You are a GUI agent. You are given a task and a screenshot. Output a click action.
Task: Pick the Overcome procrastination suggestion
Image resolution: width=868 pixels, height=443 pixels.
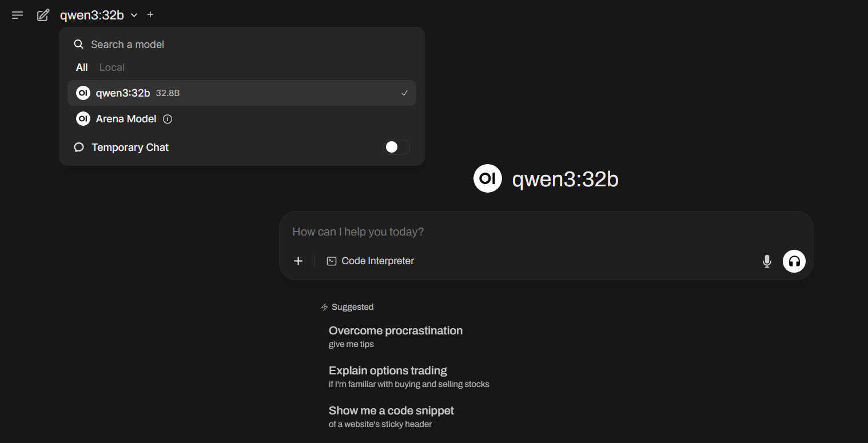coord(395,336)
